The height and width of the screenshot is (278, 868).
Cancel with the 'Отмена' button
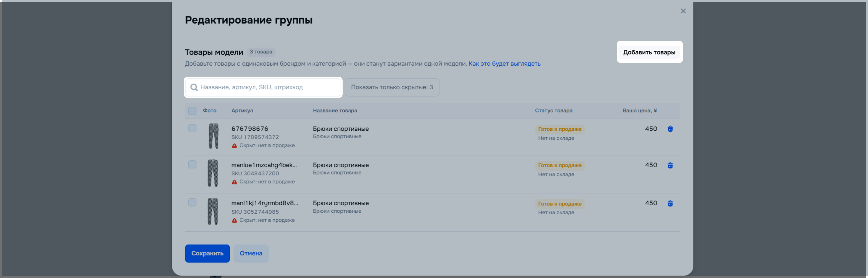251,253
